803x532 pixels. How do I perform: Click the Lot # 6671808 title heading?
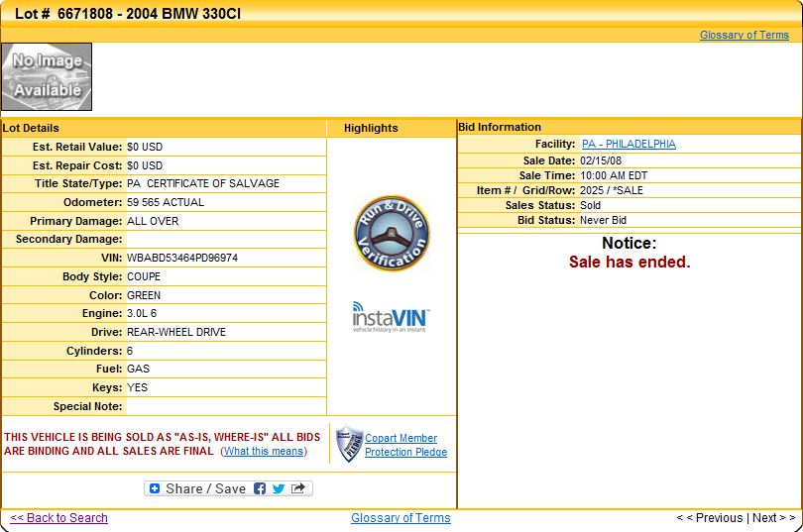(127, 14)
